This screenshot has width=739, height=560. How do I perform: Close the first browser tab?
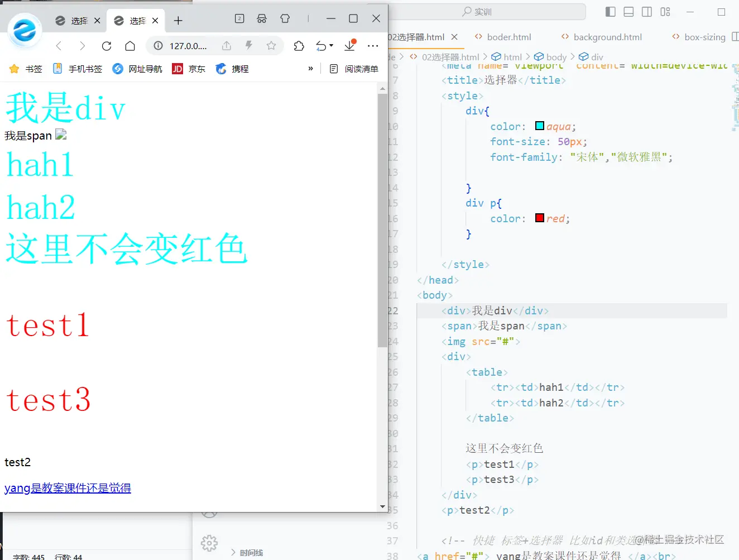coord(97,21)
